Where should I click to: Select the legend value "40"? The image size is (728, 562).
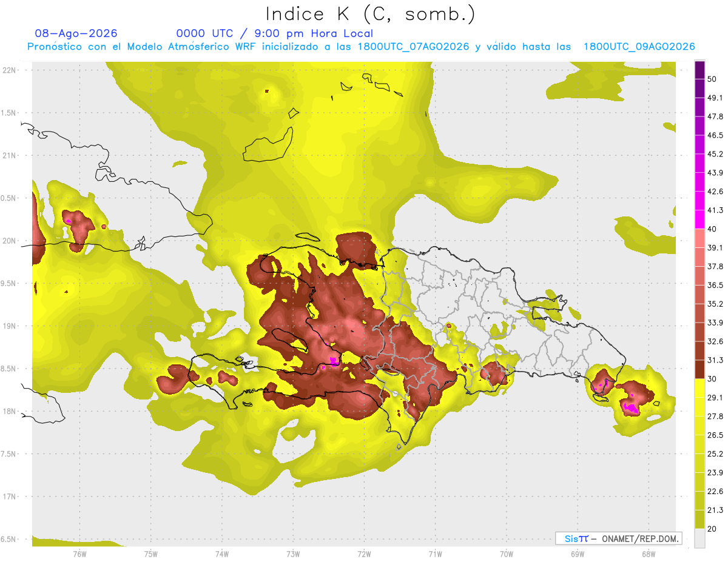click(x=712, y=229)
